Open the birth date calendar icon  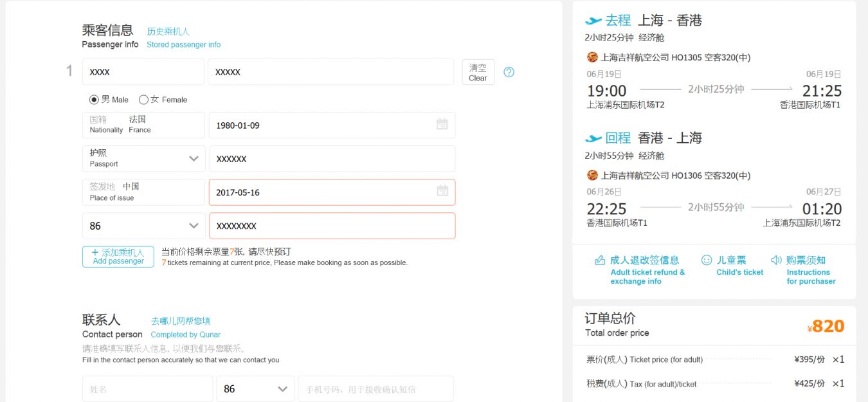(x=442, y=124)
